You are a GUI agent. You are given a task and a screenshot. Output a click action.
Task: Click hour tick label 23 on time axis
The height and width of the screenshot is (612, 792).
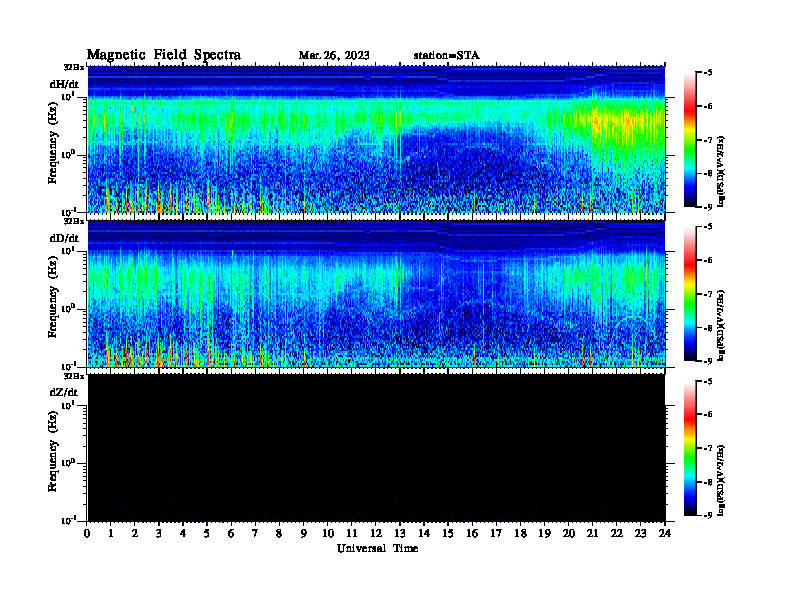click(x=640, y=534)
